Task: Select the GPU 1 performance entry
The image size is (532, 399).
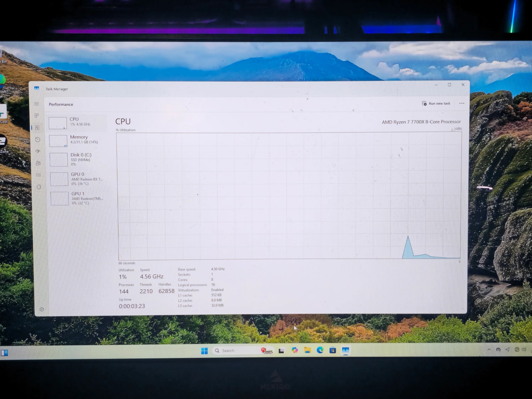Action: (79, 198)
